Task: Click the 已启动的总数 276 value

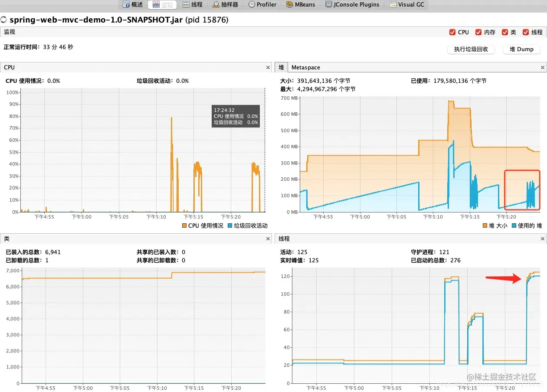Action: (x=455, y=260)
